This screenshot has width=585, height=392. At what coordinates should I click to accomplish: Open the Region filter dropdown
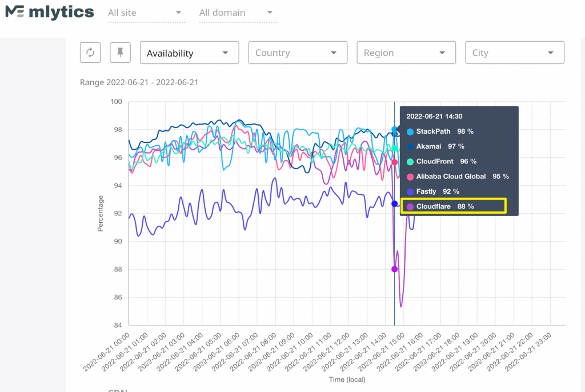point(406,53)
